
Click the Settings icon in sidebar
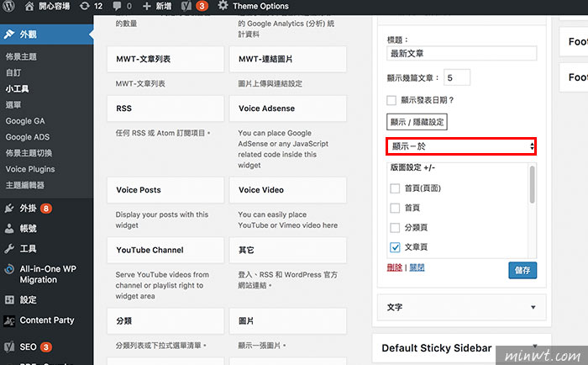pyautogui.click(x=9, y=299)
